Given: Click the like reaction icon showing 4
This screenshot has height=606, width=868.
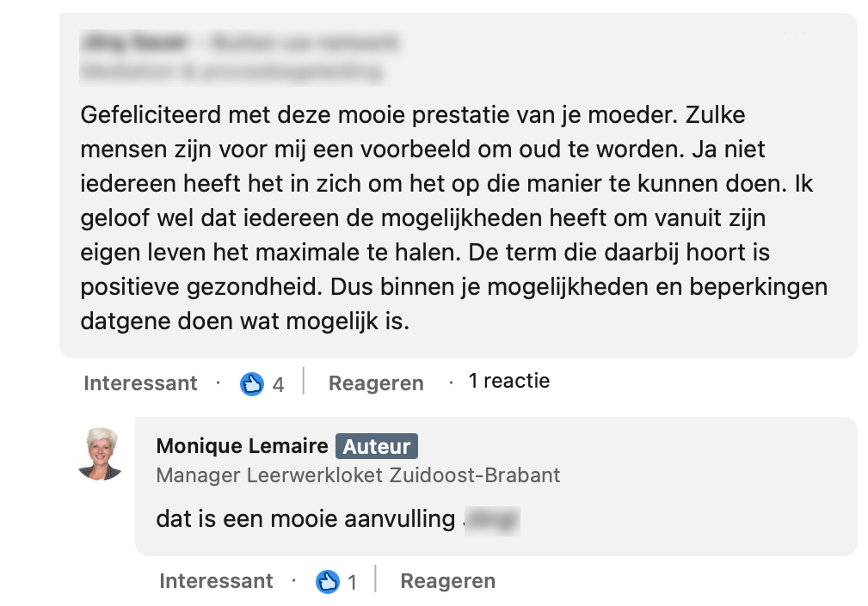Looking at the screenshot, I should [x=251, y=383].
